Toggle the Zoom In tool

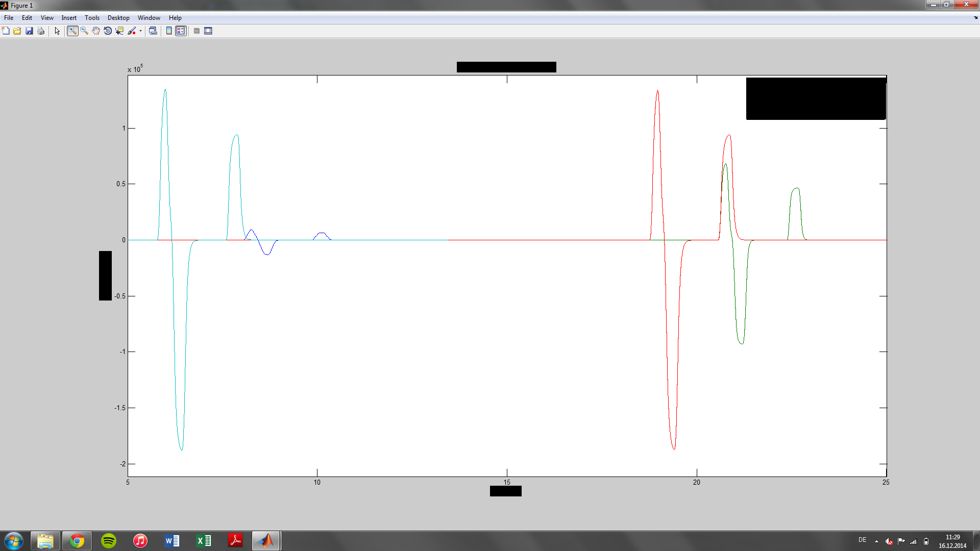pyautogui.click(x=72, y=31)
